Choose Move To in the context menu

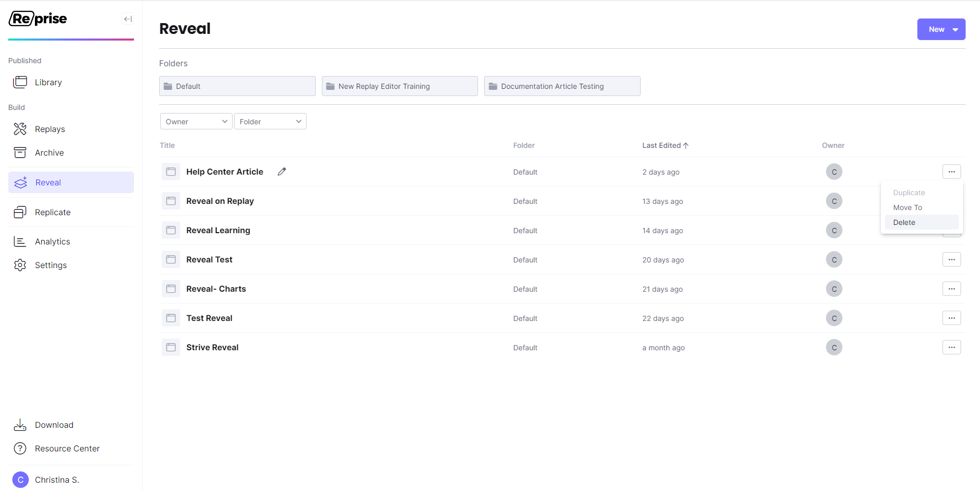(922, 207)
